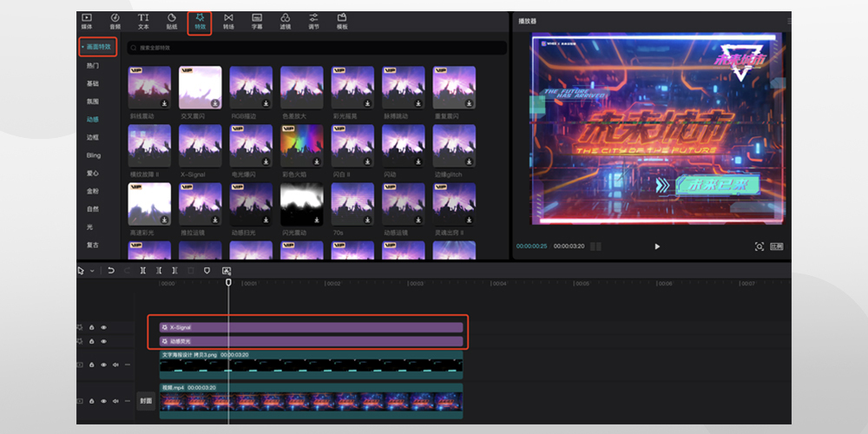868x434 pixels.
Task: Click the freeze-frame image toolbar icon
Action: pos(226,271)
